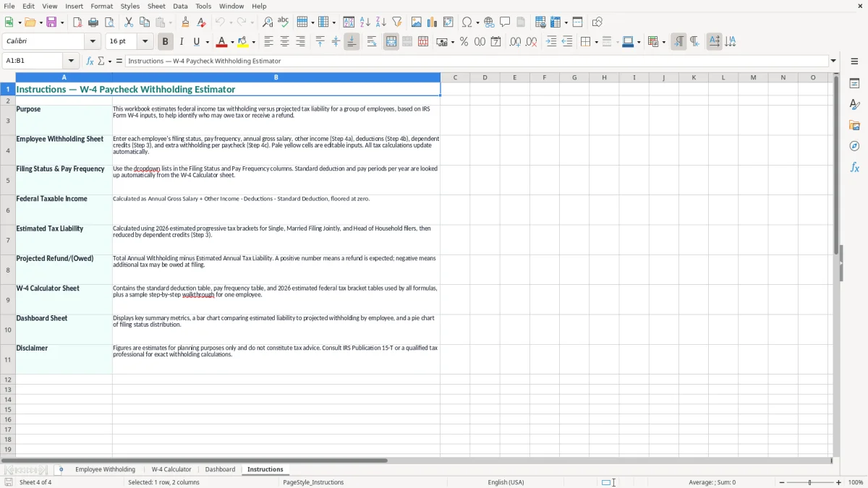This screenshot has height=488, width=868.
Task: Apply AutoFilter
Action: click(396, 22)
